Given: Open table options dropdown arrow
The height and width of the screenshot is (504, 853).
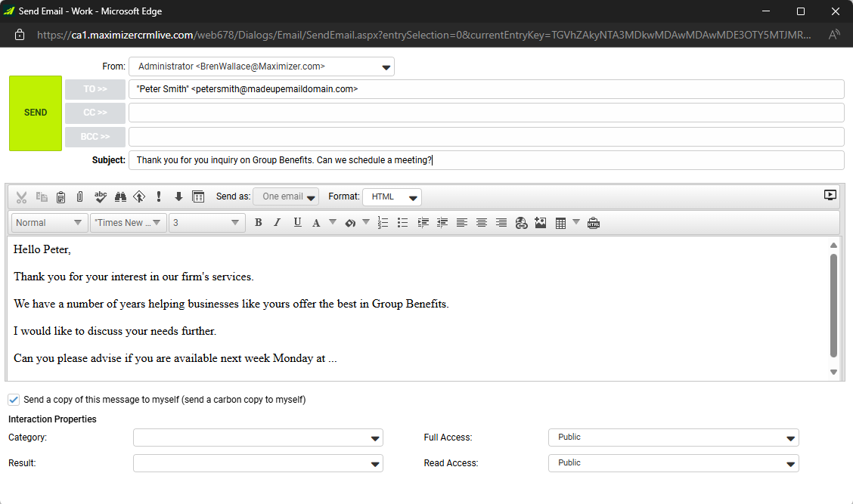Looking at the screenshot, I should click(576, 222).
